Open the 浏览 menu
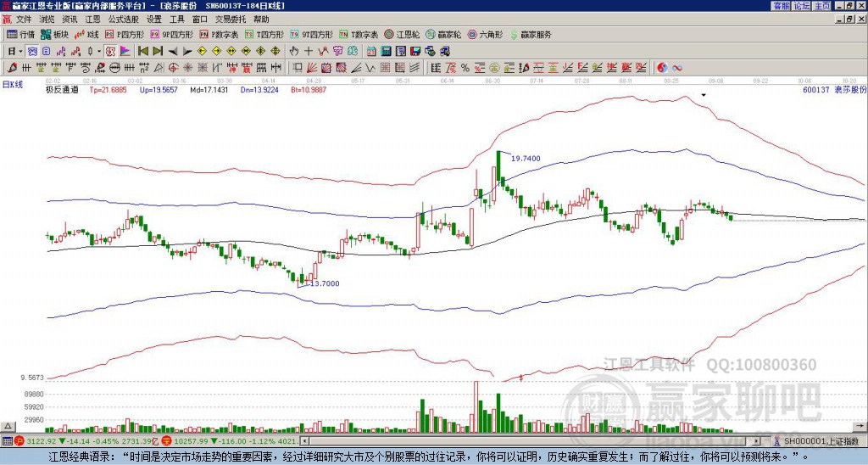Viewport: 868px width, 465px height. point(47,20)
